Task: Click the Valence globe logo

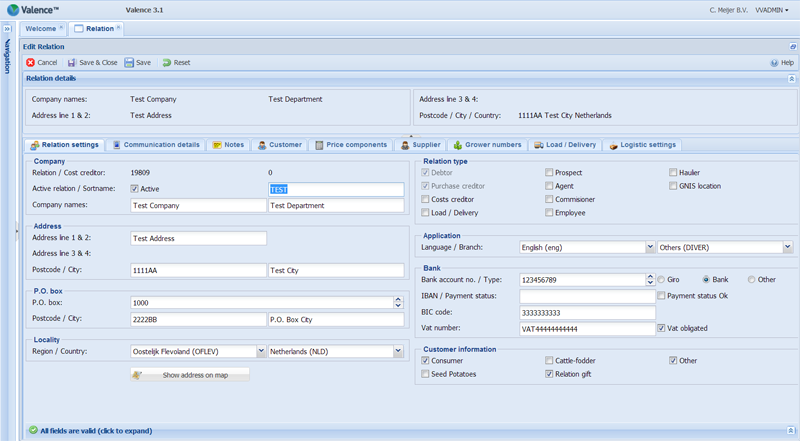Action: pyautogui.click(x=13, y=10)
